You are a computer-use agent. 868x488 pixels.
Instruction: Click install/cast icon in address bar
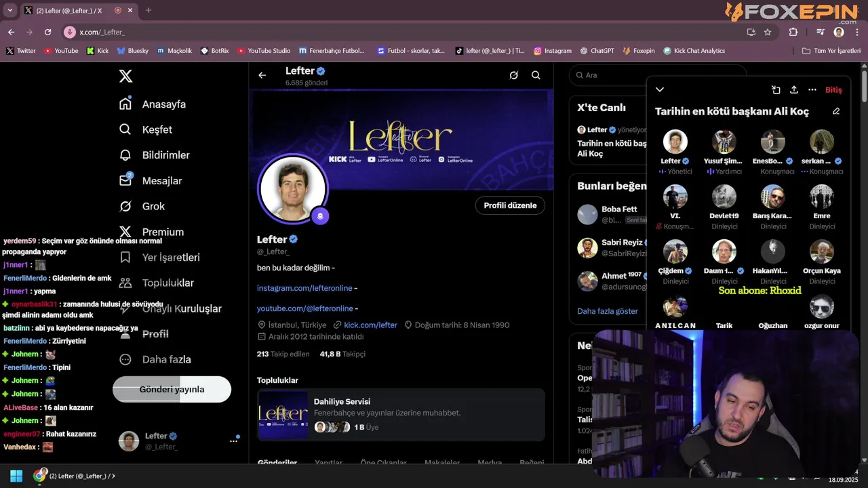(x=751, y=32)
